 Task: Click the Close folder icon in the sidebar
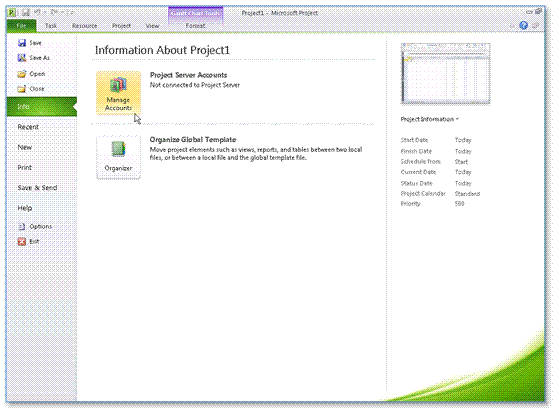tap(22, 89)
